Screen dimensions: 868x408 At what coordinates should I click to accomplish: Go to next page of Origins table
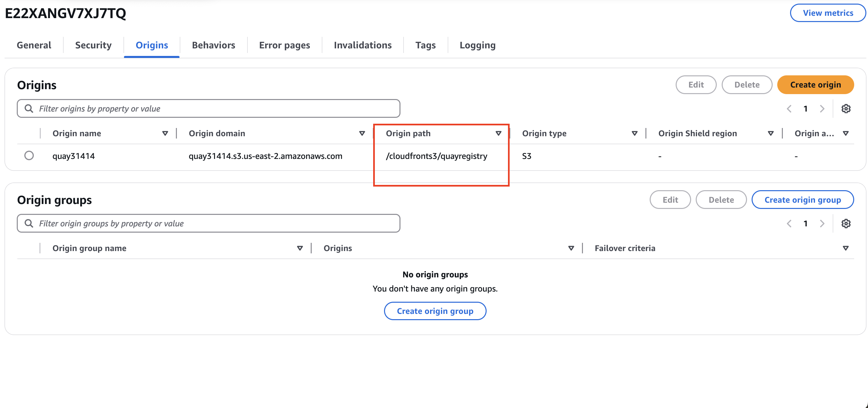pos(822,109)
